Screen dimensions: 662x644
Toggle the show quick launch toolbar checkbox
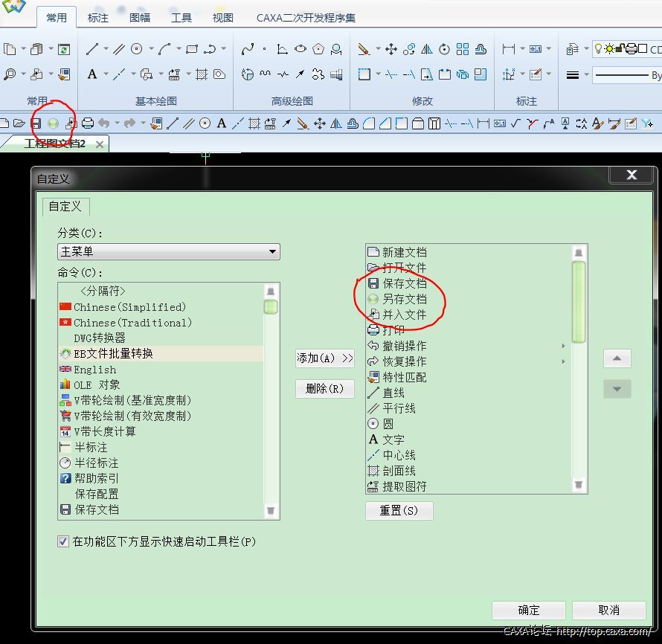63,541
